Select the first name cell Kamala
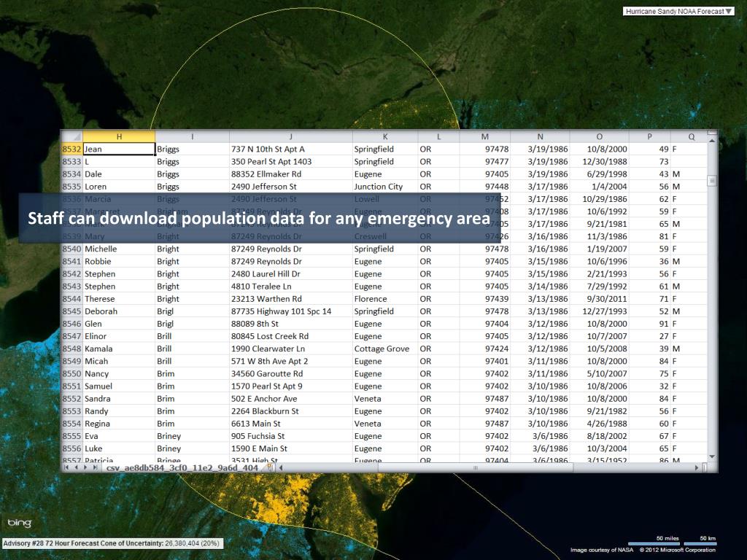The image size is (747, 560). point(119,349)
